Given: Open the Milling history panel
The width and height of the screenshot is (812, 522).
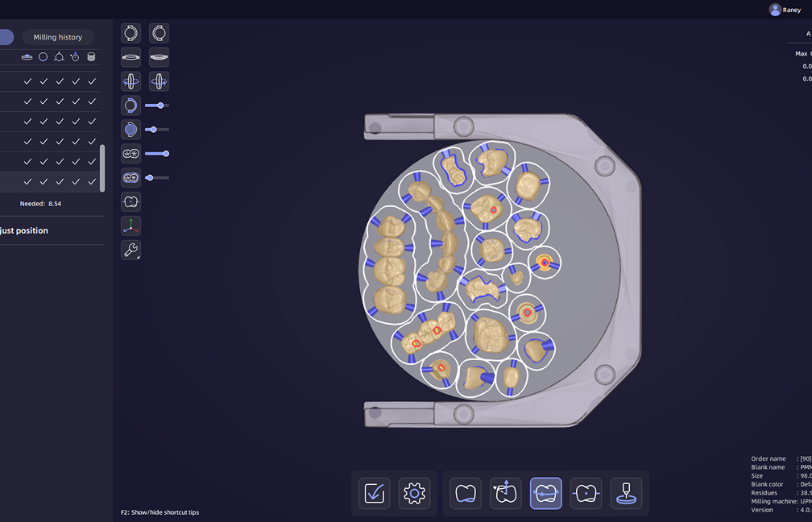Looking at the screenshot, I should pyautogui.click(x=57, y=37).
